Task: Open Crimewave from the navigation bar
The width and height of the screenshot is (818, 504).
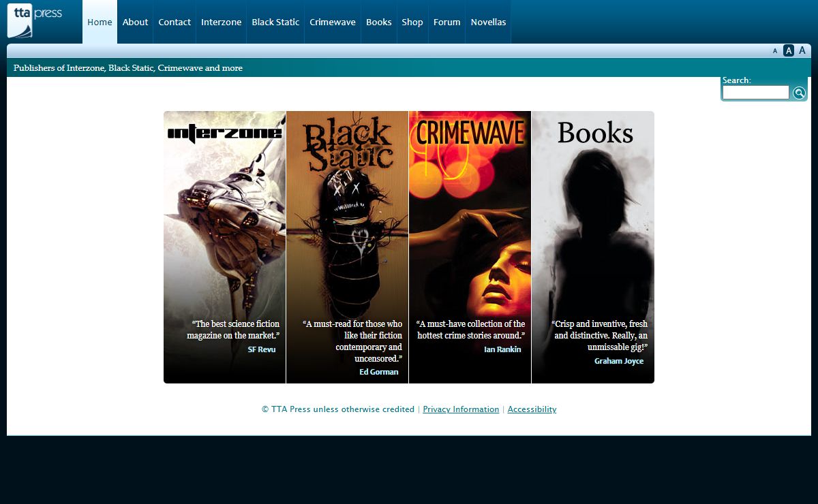Action: coord(333,22)
